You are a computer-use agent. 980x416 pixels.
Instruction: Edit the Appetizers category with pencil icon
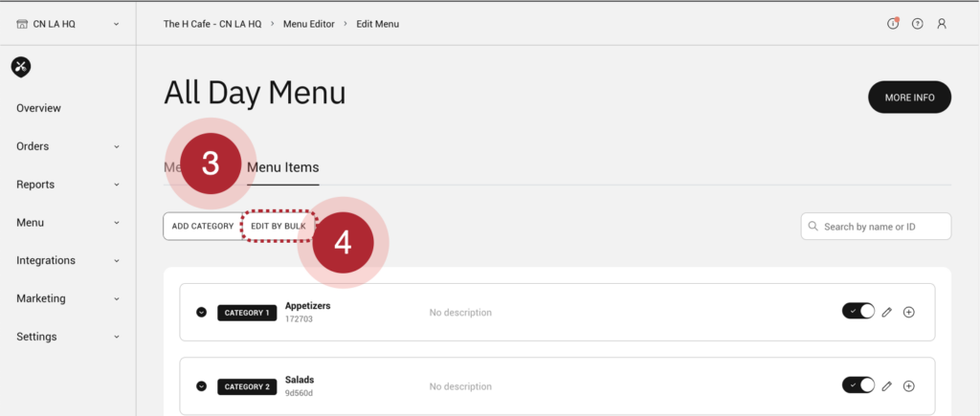[x=887, y=312]
